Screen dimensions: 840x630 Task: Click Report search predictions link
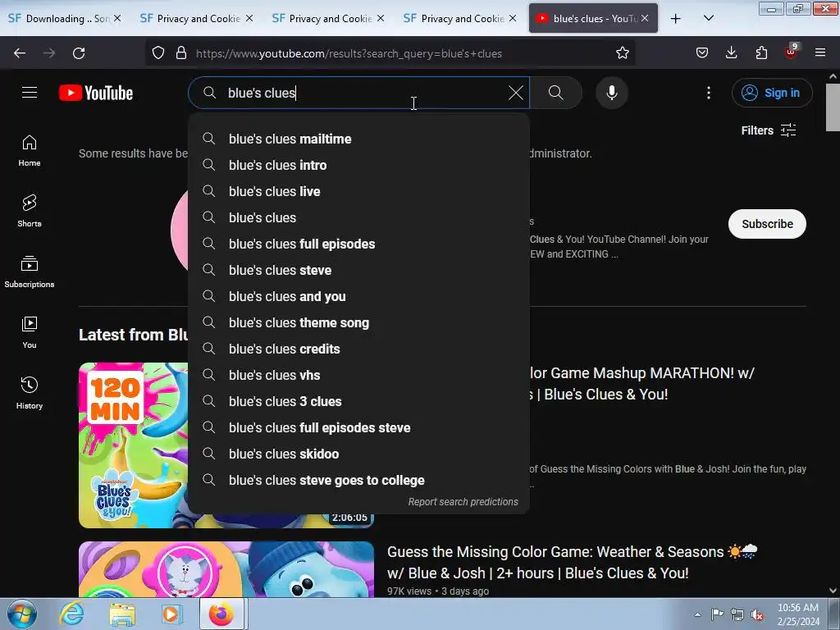[463, 502]
